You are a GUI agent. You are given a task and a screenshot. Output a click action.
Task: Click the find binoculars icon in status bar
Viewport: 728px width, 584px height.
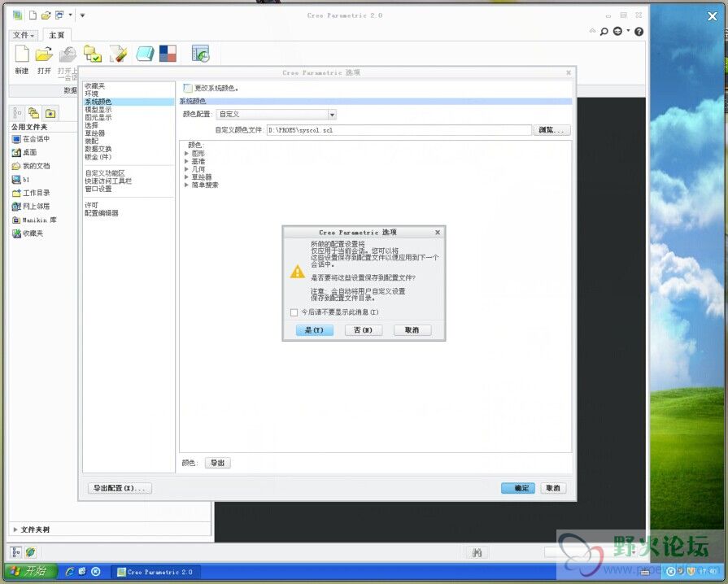(x=477, y=552)
